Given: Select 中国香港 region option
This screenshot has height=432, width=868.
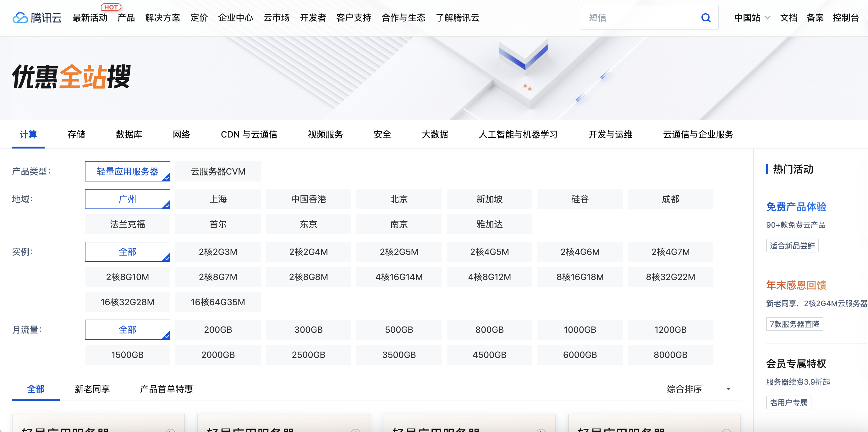Looking at the screenshot, I should (308, 199).
